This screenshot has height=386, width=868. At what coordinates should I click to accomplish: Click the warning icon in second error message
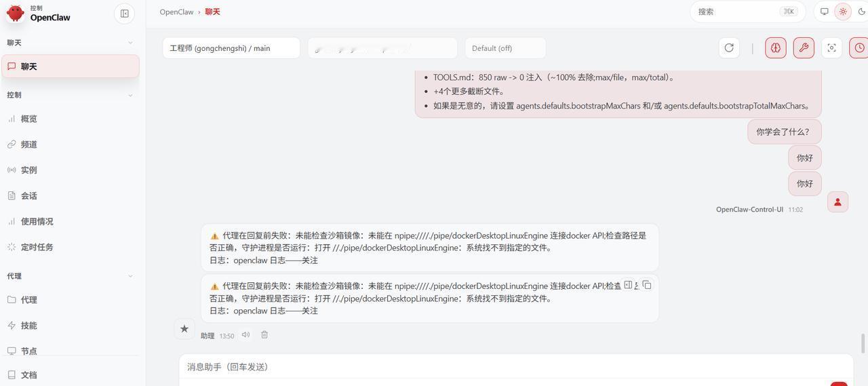coord(214,286)
